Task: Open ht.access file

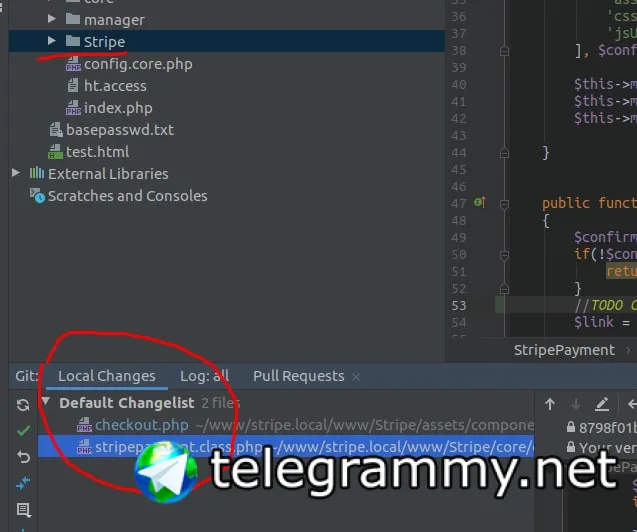Action: (x=115, y=86)
